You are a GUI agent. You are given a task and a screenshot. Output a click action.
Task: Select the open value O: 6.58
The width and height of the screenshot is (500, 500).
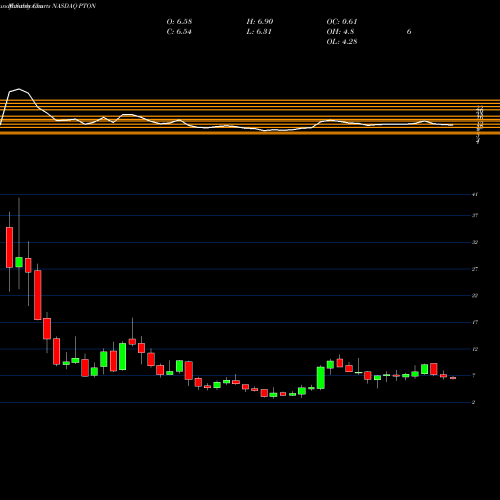(179, 22)
